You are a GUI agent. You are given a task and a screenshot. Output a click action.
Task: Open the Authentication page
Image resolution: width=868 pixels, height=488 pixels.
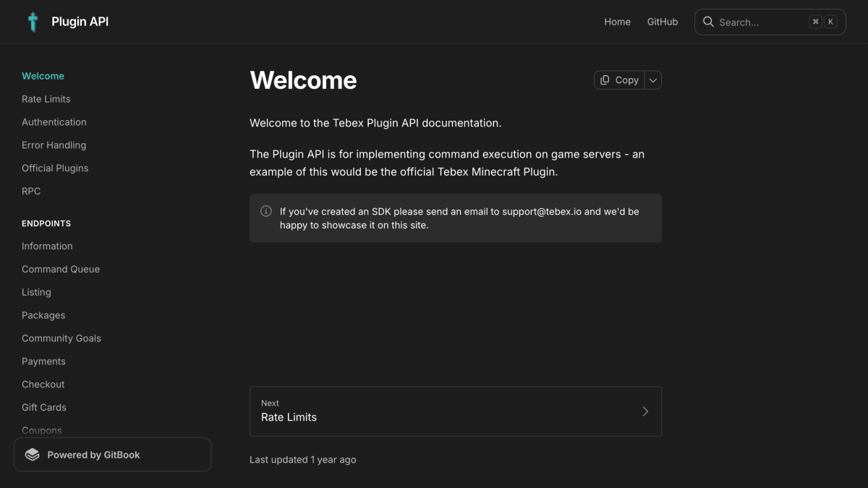54,122
